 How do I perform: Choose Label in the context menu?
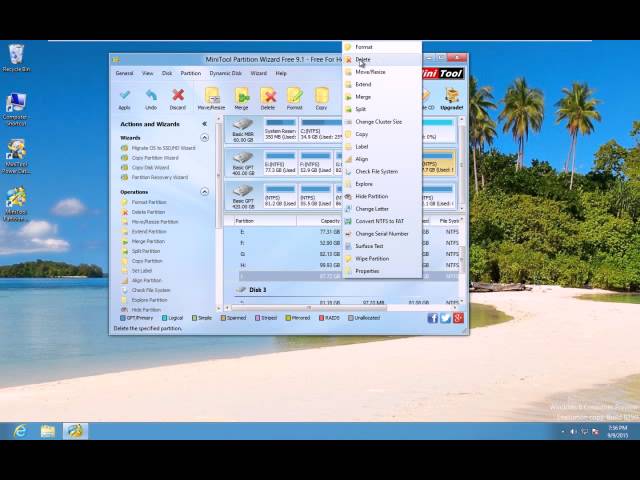click(x=382, y=147)
